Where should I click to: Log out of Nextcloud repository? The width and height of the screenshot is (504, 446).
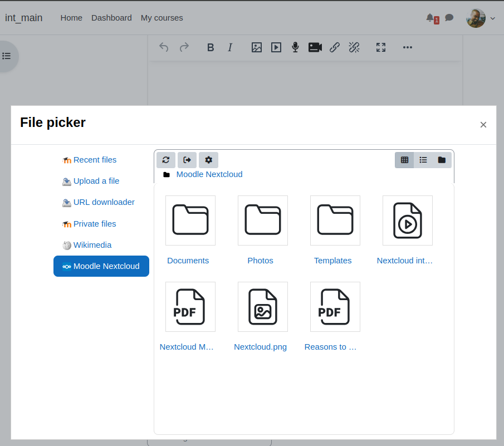coord(187,160)
